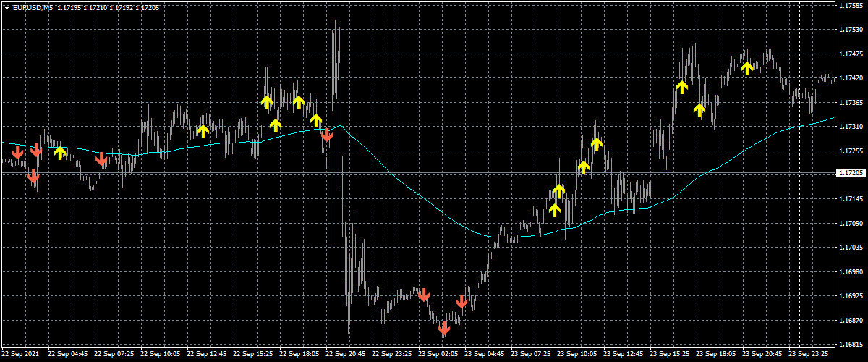Screen dimensions: 868x362
Task: Click the price scale label 1.17090
Action: click(x=851, y=223)
